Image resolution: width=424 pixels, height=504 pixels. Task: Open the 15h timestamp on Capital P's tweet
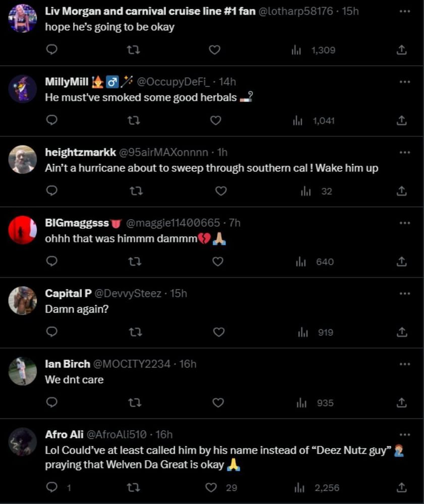(x=178, y=293)
